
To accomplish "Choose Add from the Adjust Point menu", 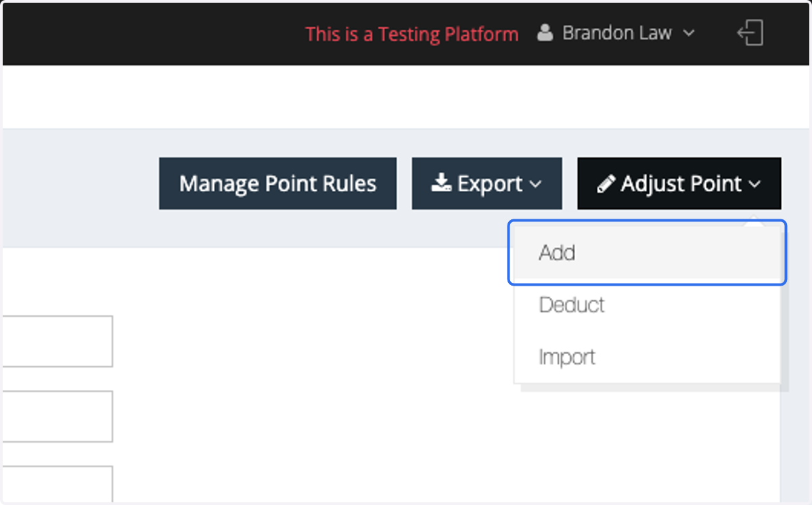I will (648, 252).
